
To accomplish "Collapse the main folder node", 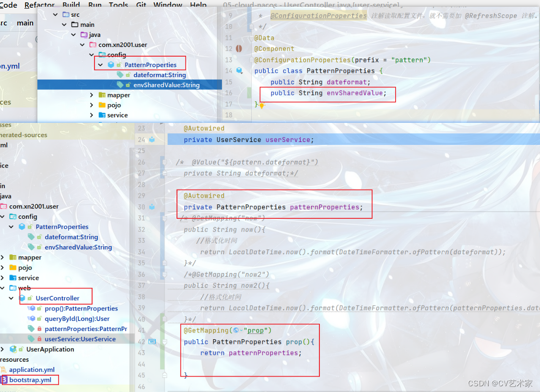I will pos(64,24).
